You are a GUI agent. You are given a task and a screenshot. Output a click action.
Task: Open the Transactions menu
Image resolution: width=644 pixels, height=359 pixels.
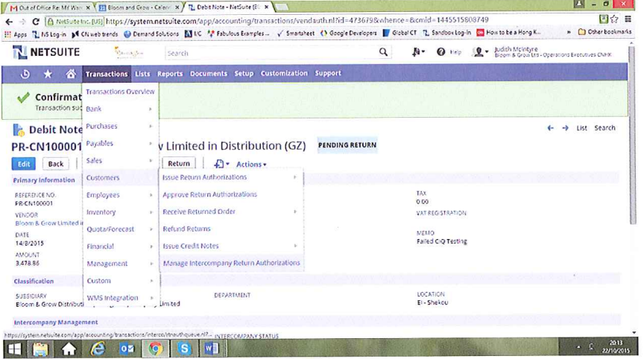point(107,74)
